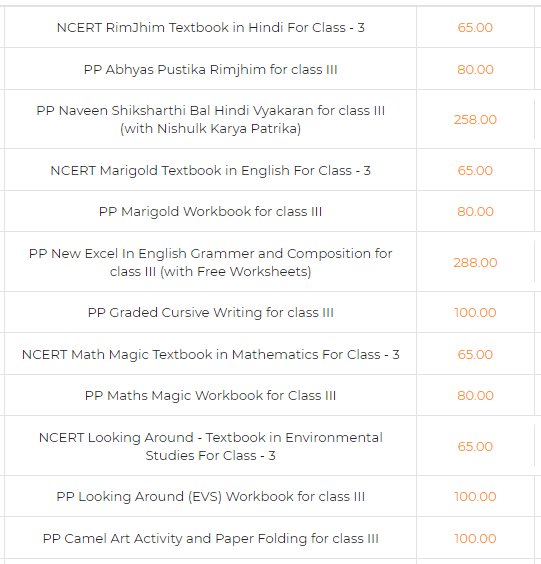Image resolution: width=541 pixels, height=564 pixels.
Task: Click 80.00 price of Maths Magic Workbook
Action: [475, 396]
